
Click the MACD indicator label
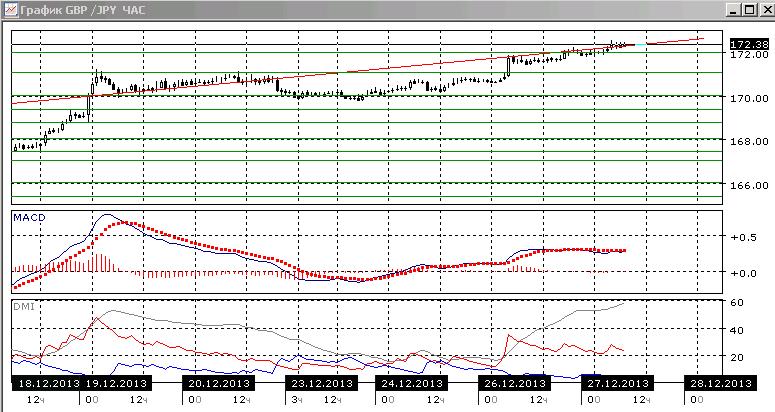[29, 217]
